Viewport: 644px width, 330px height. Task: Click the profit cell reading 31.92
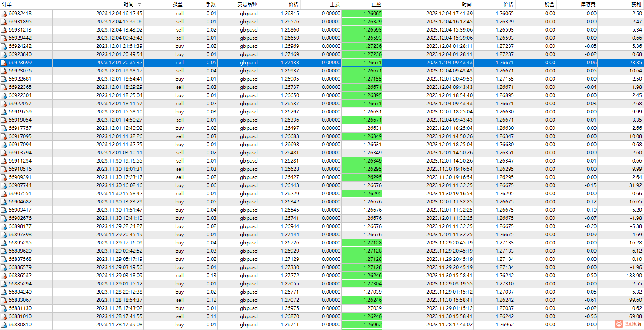point(635,185)
